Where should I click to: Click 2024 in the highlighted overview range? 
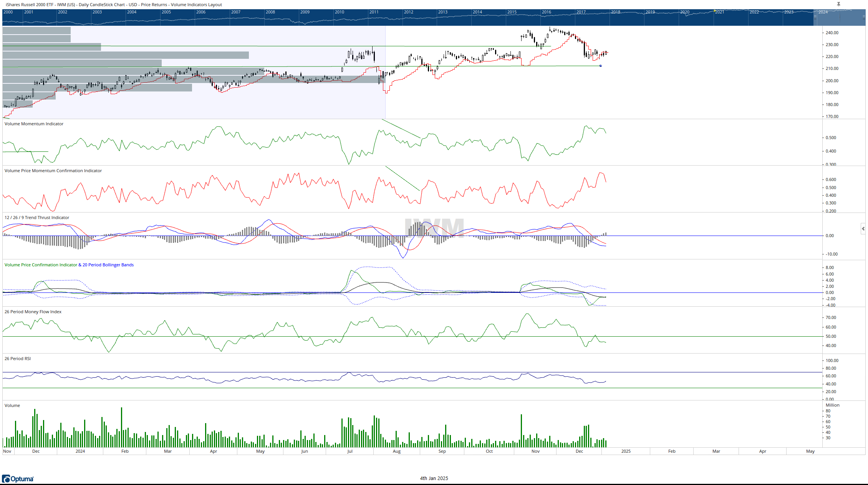tap(823, 12)
